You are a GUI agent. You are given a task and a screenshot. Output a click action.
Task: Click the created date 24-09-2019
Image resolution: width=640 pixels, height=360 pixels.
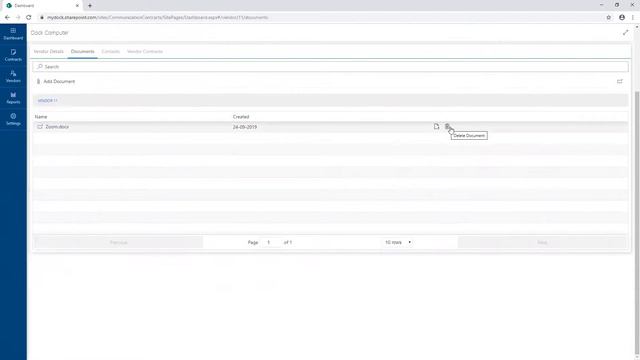pos(245,127)
